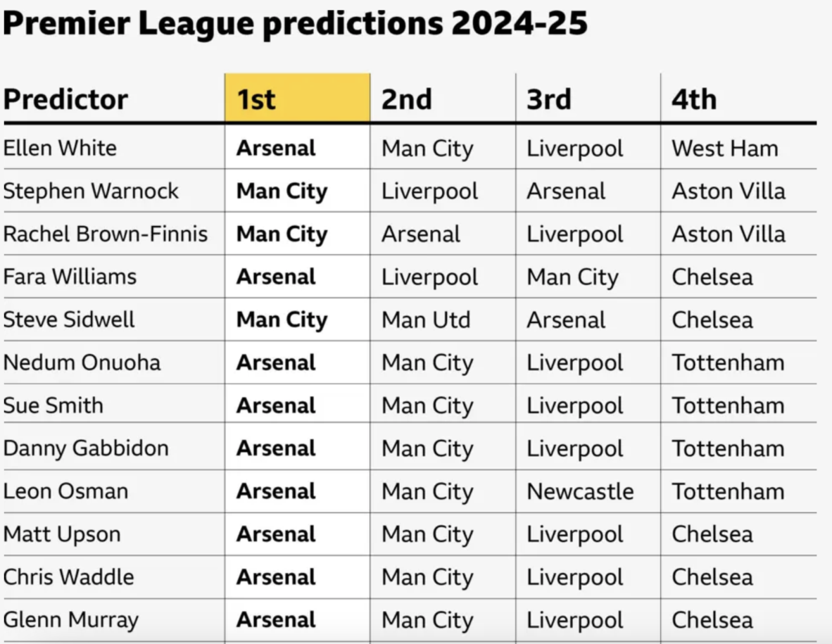Screen dimensions: 832x644
Task: Click the 3rd column header
Action: click(x=548, y=99)
